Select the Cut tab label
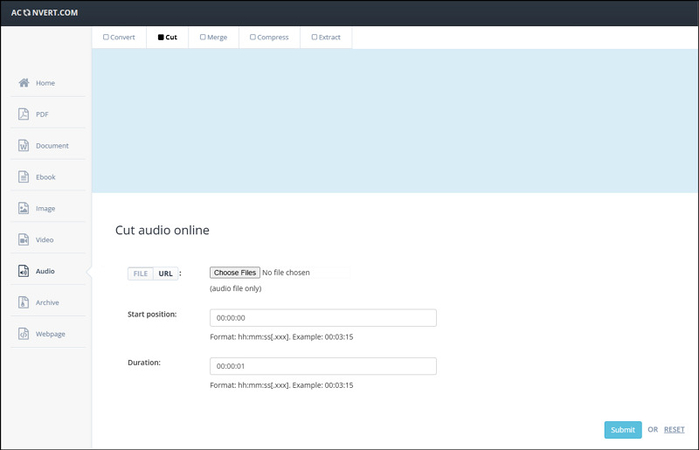Viewport: 699px width, 450px height. click(171, 37)
